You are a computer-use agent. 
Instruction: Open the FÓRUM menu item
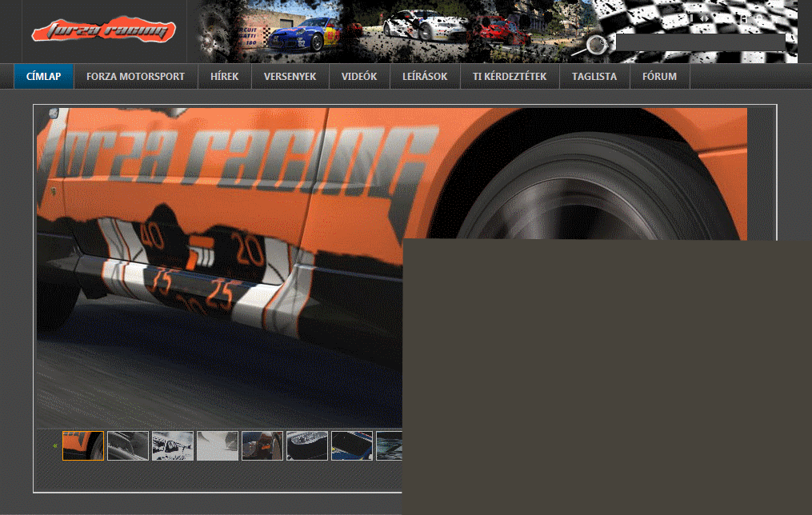click(660, 77)
